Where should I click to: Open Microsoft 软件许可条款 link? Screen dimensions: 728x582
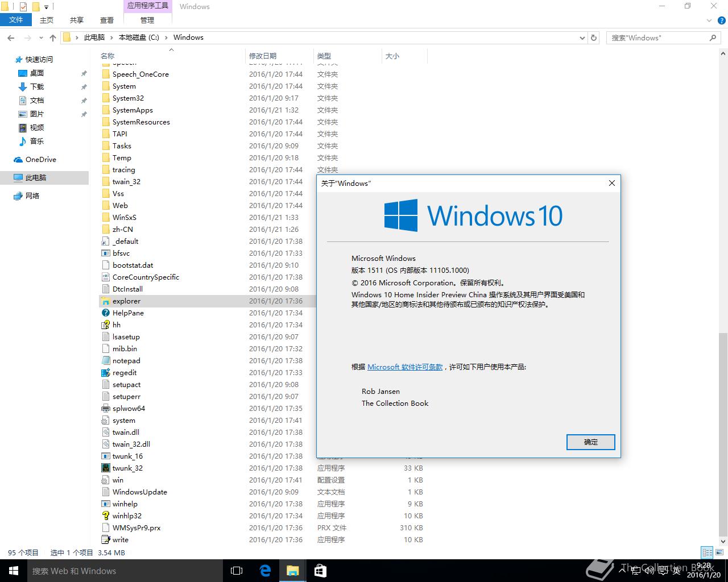click(x=405, y=367)
